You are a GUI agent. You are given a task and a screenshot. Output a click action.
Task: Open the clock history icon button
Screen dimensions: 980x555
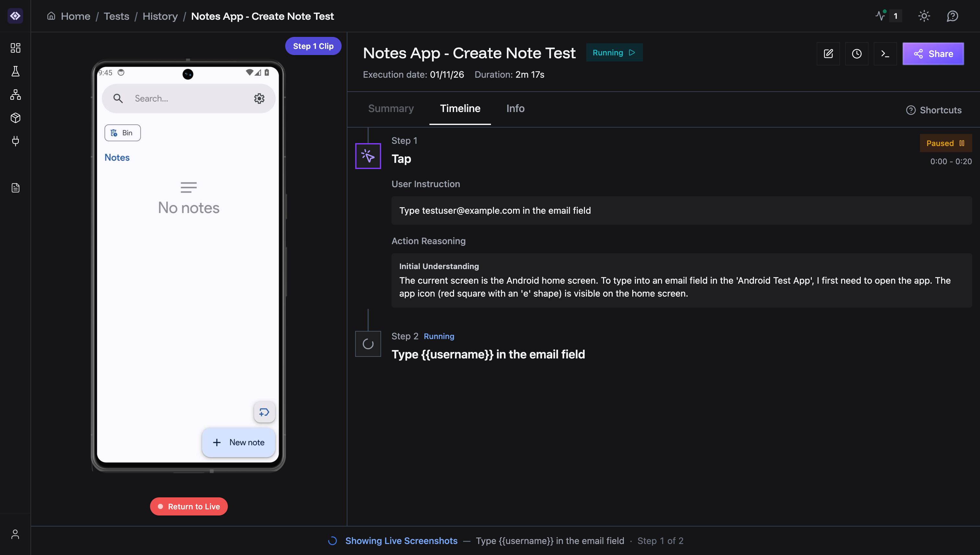[x=857, y=54]
